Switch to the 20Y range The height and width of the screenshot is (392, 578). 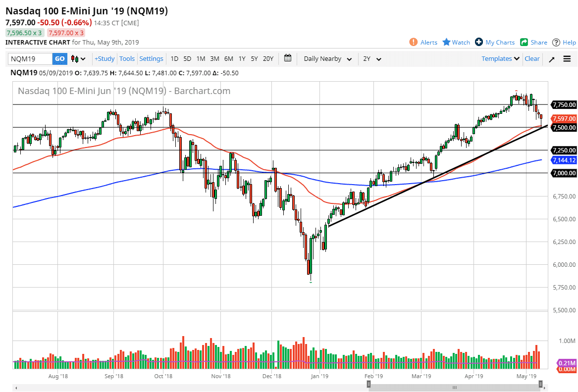click(x=268, y=58)
